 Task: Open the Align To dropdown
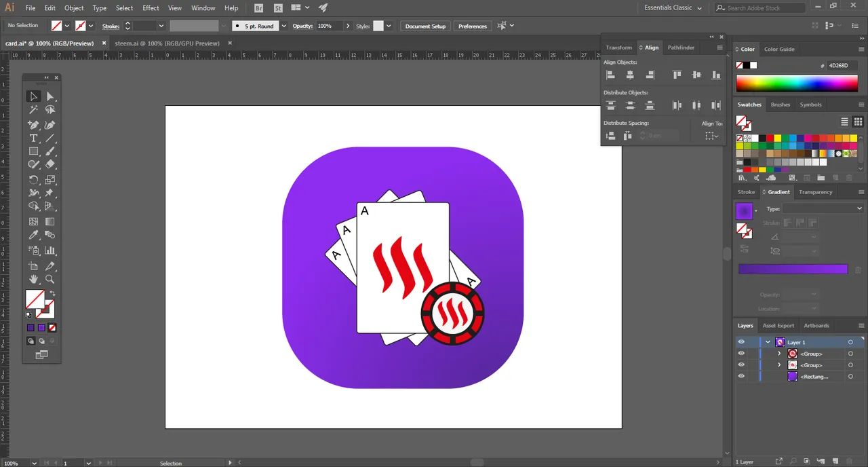711,136
